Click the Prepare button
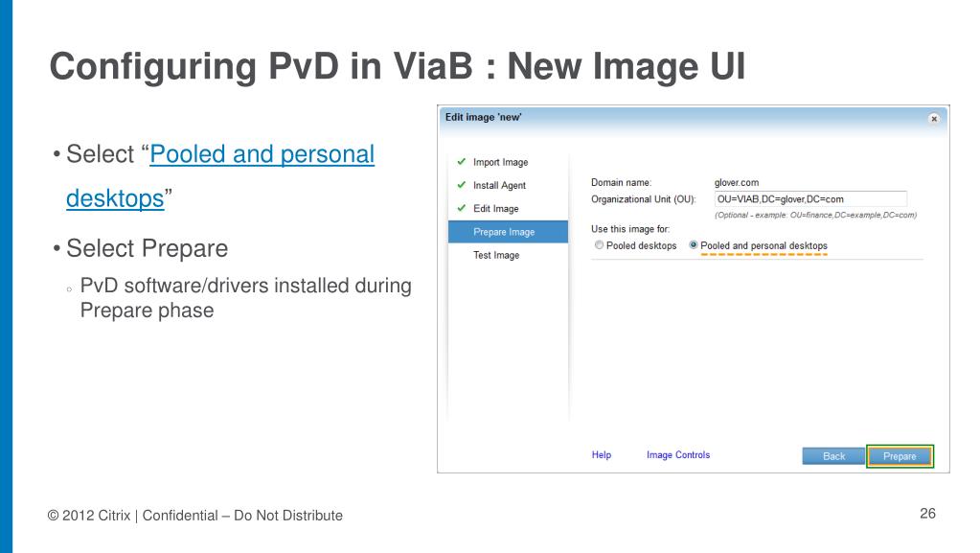 900,456
